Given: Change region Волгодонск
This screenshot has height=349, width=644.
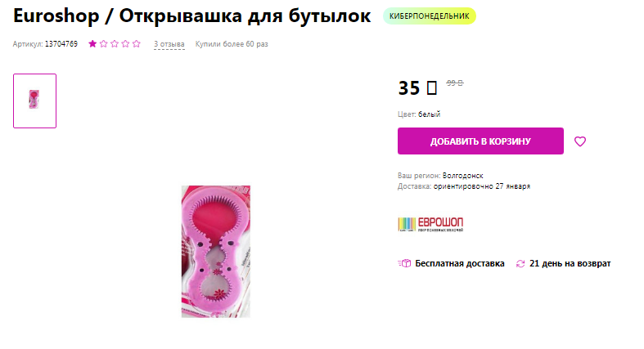Looking at the screenshot, I should pyautogui.click(x=463, y=176).
